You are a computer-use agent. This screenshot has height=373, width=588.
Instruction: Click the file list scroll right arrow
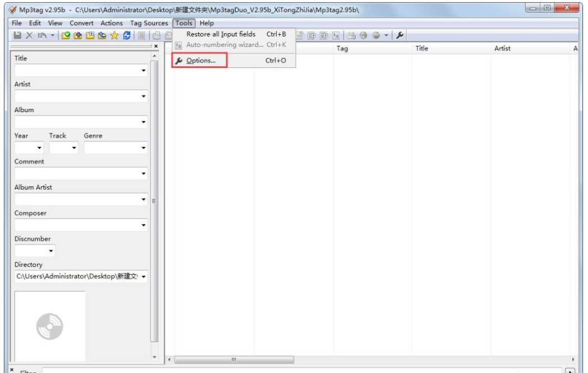click(x=573, y=360)
